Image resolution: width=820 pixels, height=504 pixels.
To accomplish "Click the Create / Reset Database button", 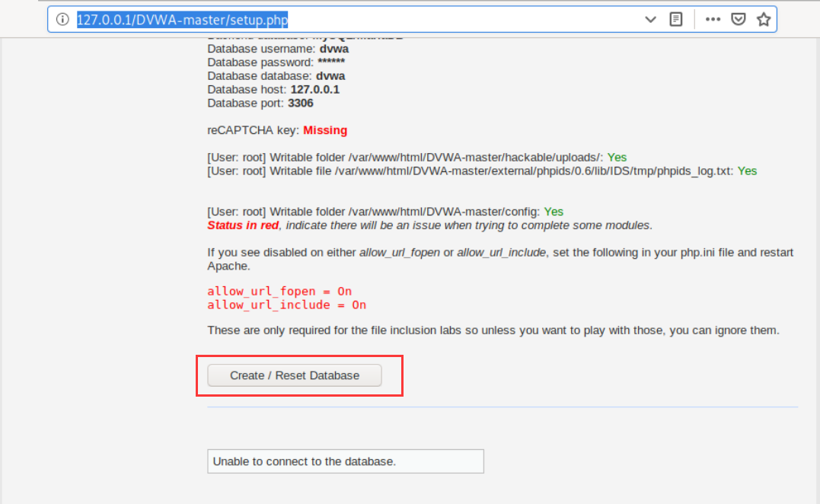I will [295, 375].
